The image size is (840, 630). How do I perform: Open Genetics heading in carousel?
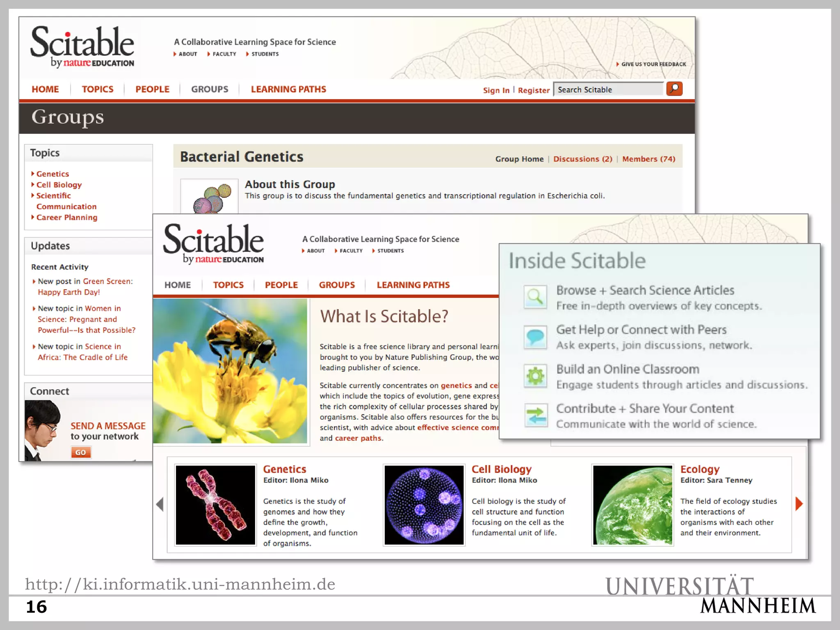pos(285,469)
